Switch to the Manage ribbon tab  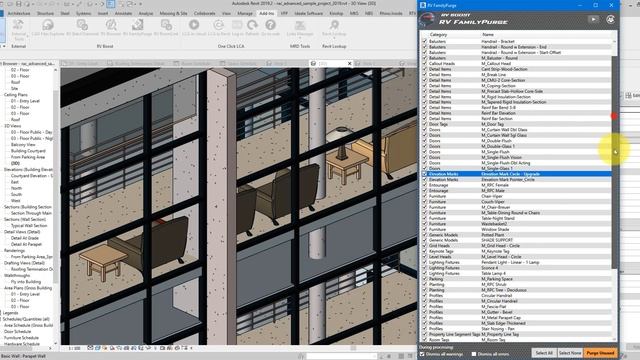(245, 13)
